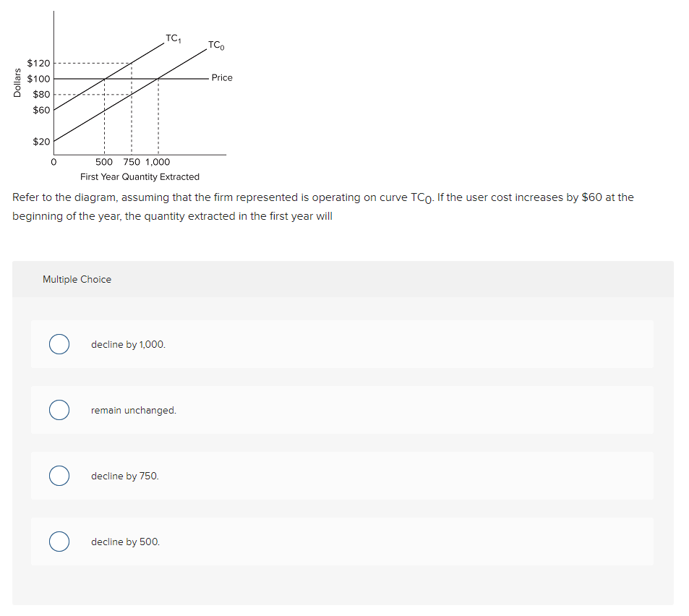Click the 'Multiple Choice' section header
Image resolution: width=689 pixels, height=616 pixels.
[77, 279]
